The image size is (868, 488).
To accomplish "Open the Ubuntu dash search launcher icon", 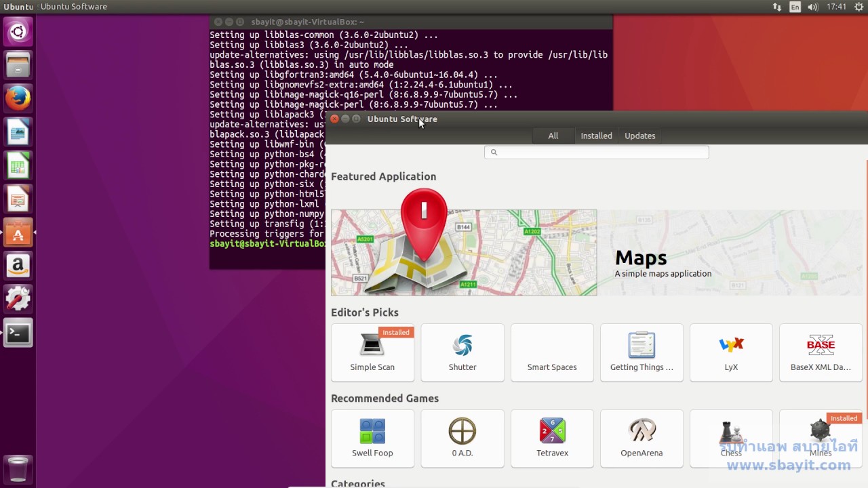I will 18,32.
